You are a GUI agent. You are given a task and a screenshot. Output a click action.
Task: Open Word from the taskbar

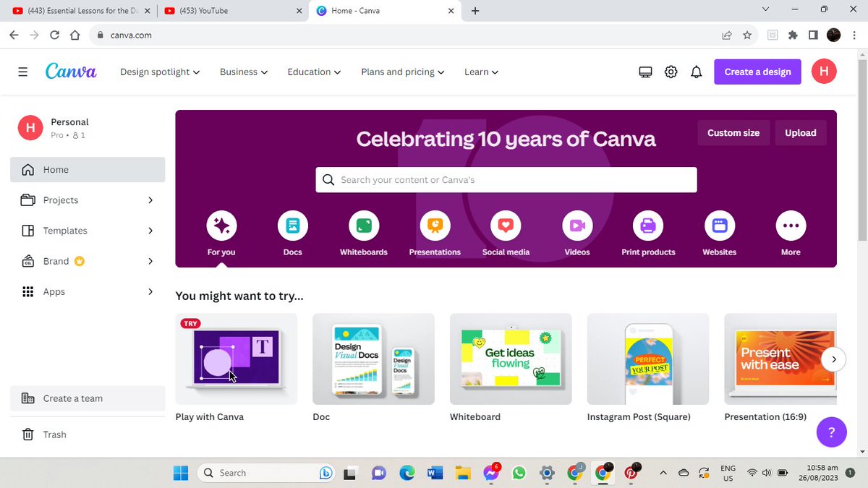pyautogui.click(x=435, y=473)
